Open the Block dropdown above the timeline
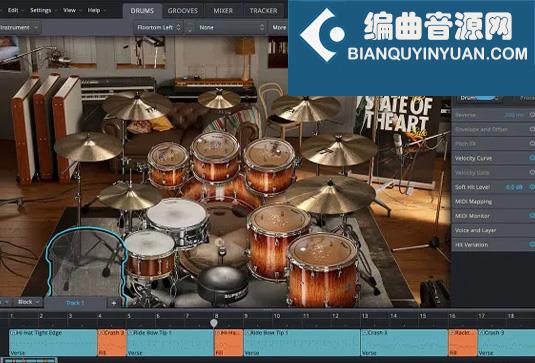The height and width of the screenshot is (363, 535). click(28, 302)
